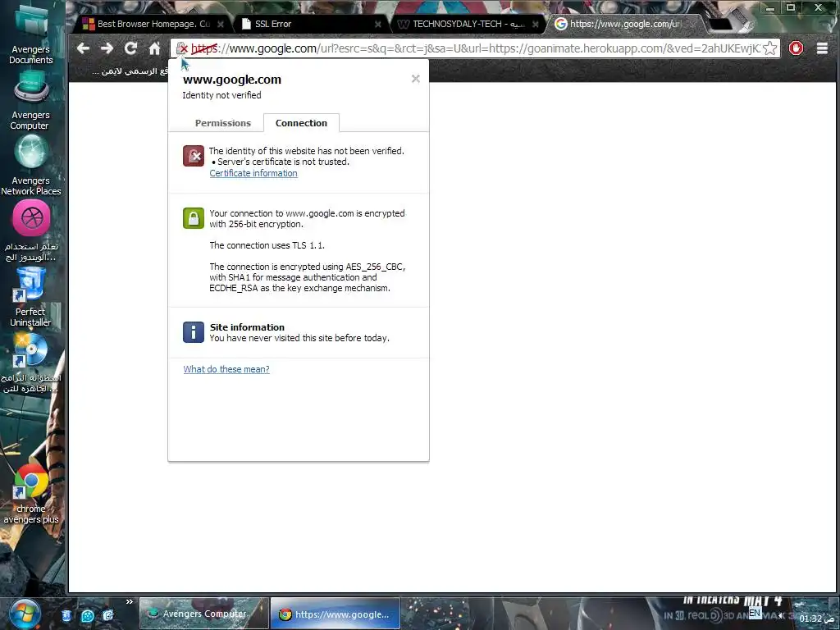Viewport: 840px width, 630px height.
Task: Click the URL address bar text
Action: click(x=476, y=48)
